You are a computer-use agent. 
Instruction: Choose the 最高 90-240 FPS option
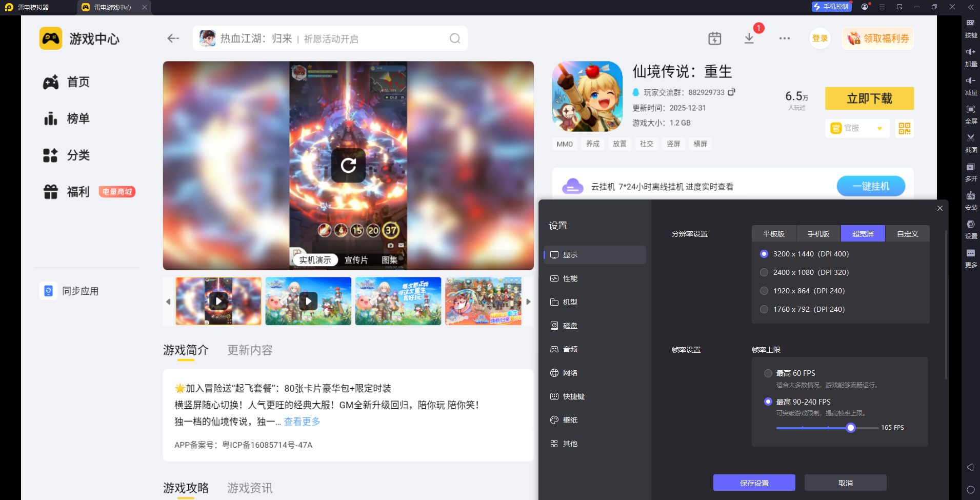(x=768, y=402)
